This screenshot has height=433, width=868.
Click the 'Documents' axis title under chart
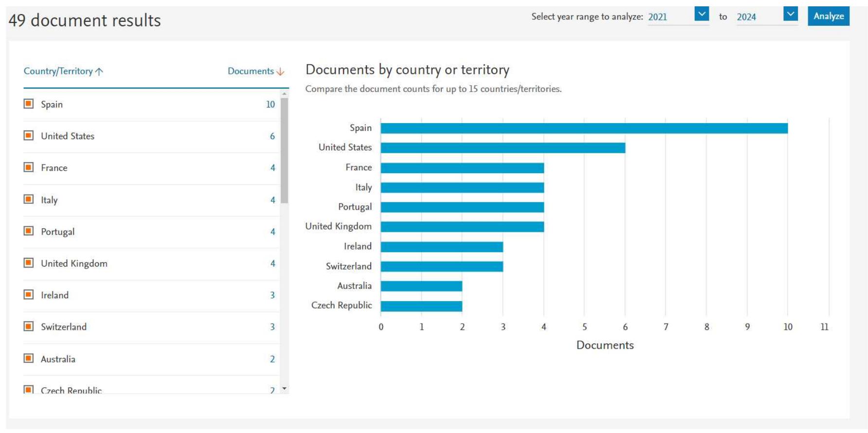605,345
